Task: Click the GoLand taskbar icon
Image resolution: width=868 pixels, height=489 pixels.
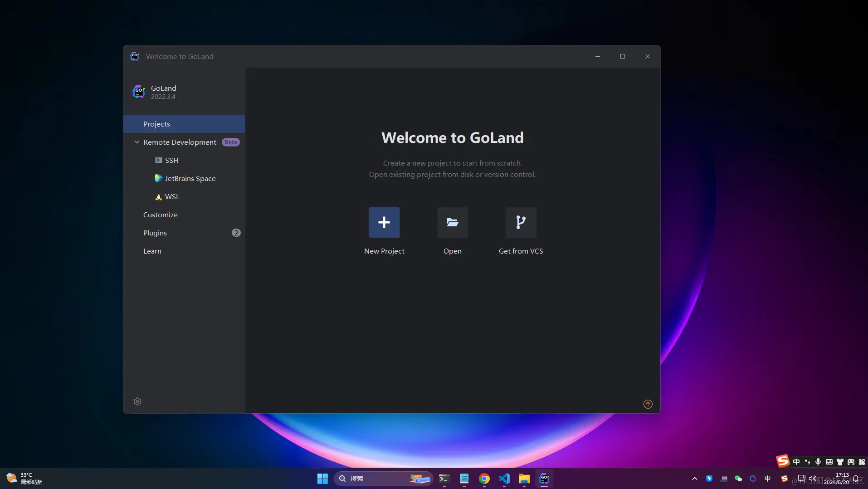Action: (544, 479)
